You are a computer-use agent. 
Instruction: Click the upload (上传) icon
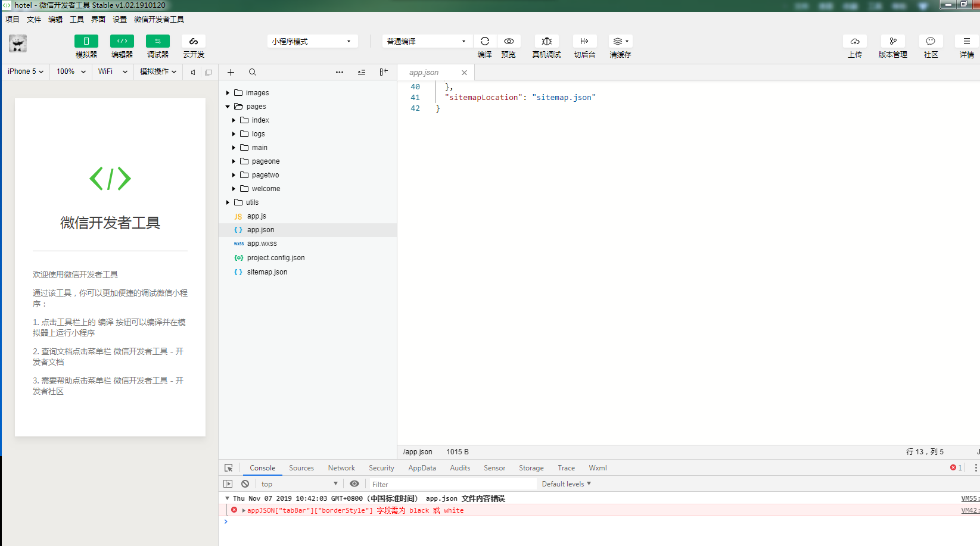click(x=855, y=41)
